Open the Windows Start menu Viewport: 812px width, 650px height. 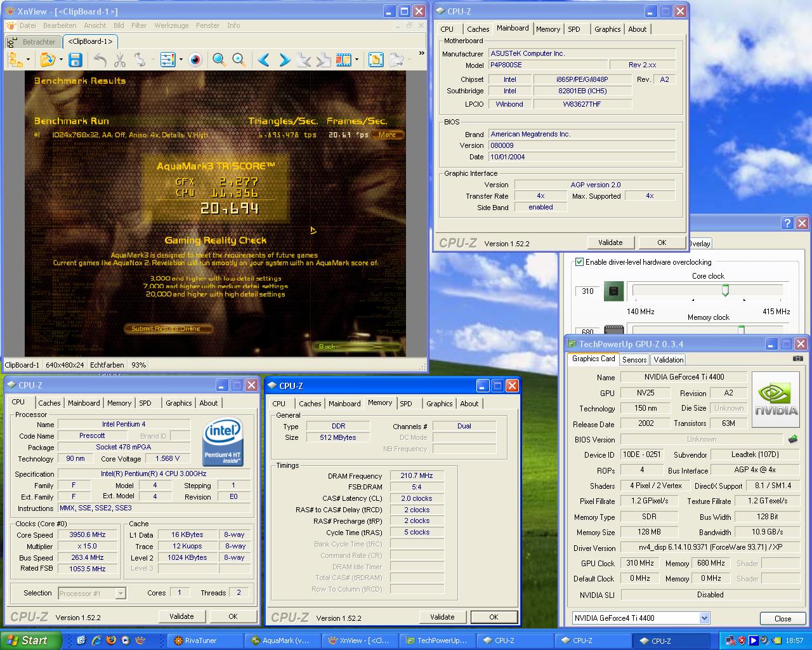click(31, 640)
